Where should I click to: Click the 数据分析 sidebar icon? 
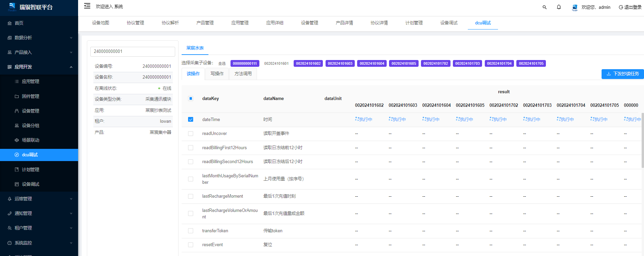click(10, 38)
